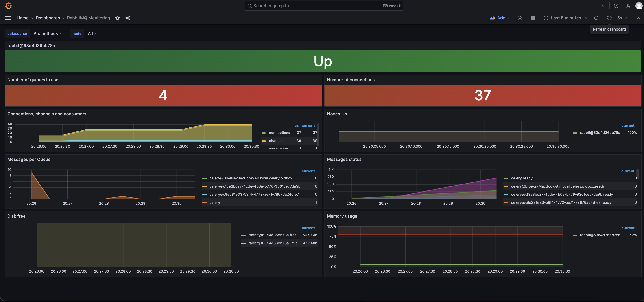Go to Dashboards breadcrumb
Image resolution: width=644 pixels, height=302 pixels.
tap(48, 18)
